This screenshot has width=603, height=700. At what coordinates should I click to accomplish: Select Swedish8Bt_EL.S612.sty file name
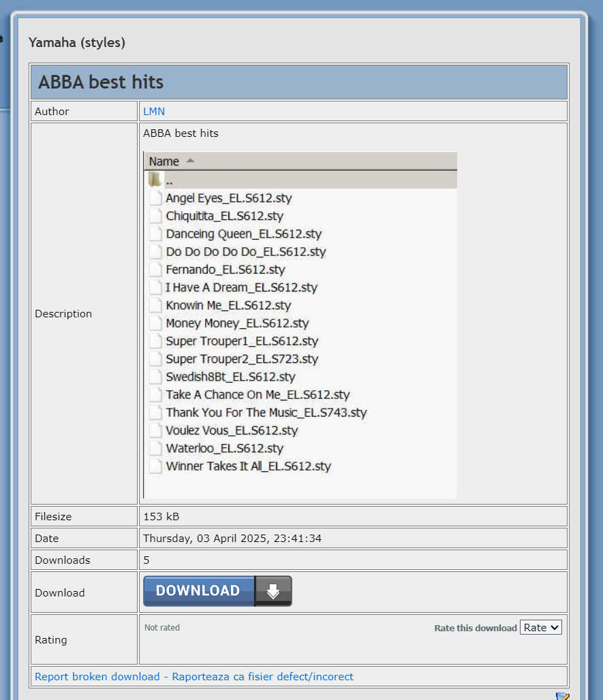pyautogui.click(x=230, y=377)
